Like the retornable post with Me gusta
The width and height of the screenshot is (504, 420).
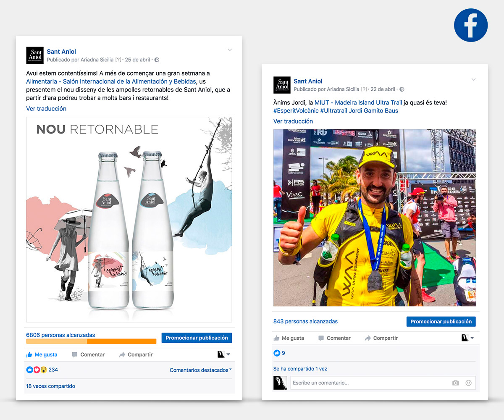(x=42, y=354)
